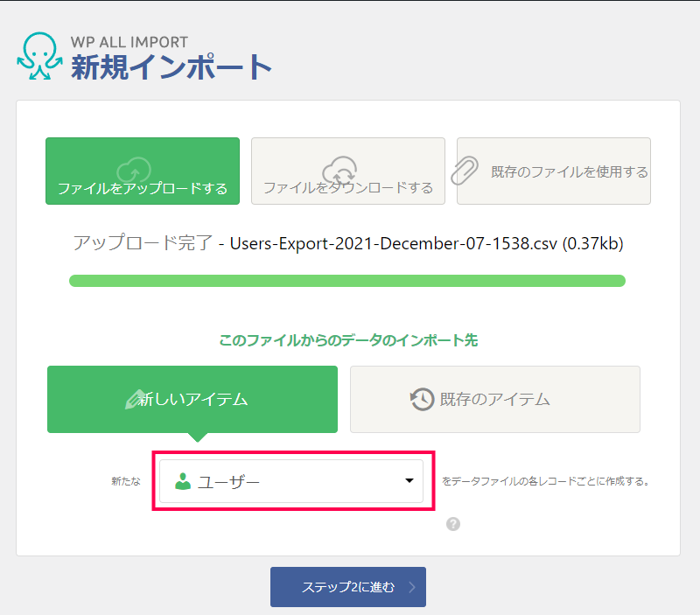Click the WP ALL IMPORT title text
Viewport: 700px width, 615px height.
click(129, 42)
